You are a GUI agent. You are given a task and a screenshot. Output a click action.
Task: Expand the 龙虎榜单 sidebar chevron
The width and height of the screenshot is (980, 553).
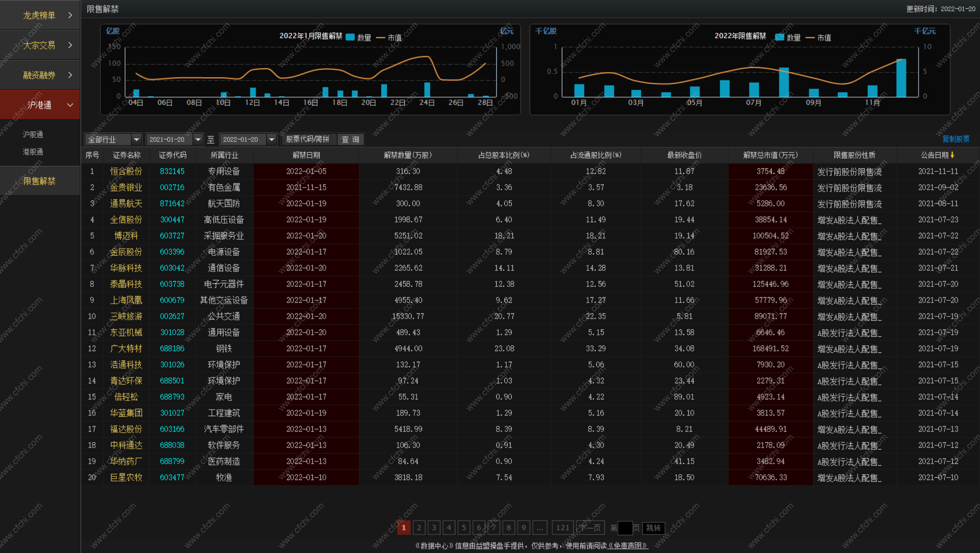[70, 15]
